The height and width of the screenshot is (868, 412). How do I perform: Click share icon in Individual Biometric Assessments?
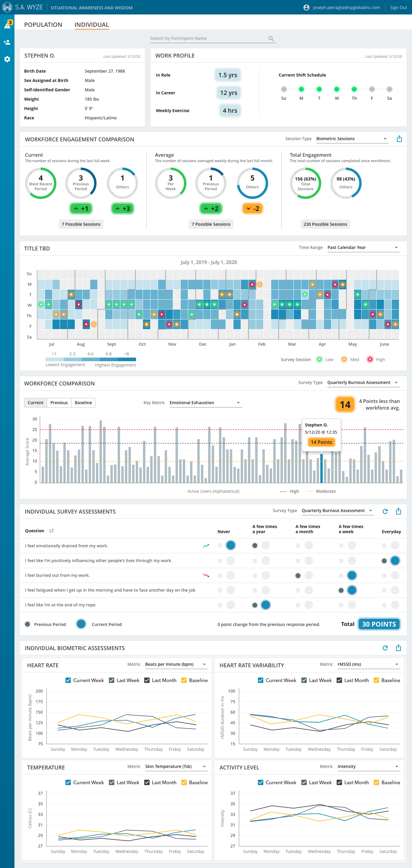point(398,648)
